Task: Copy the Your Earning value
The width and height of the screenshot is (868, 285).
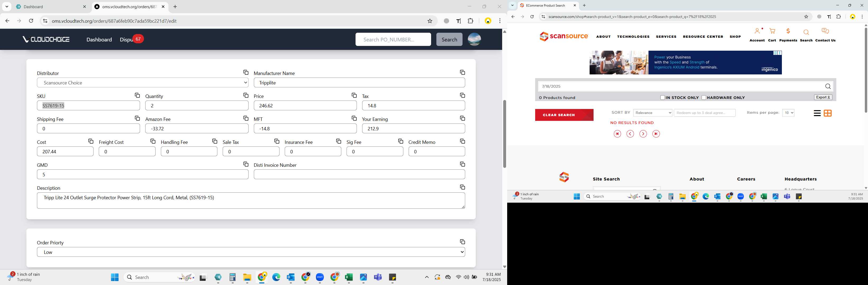Action: [462, 118]
